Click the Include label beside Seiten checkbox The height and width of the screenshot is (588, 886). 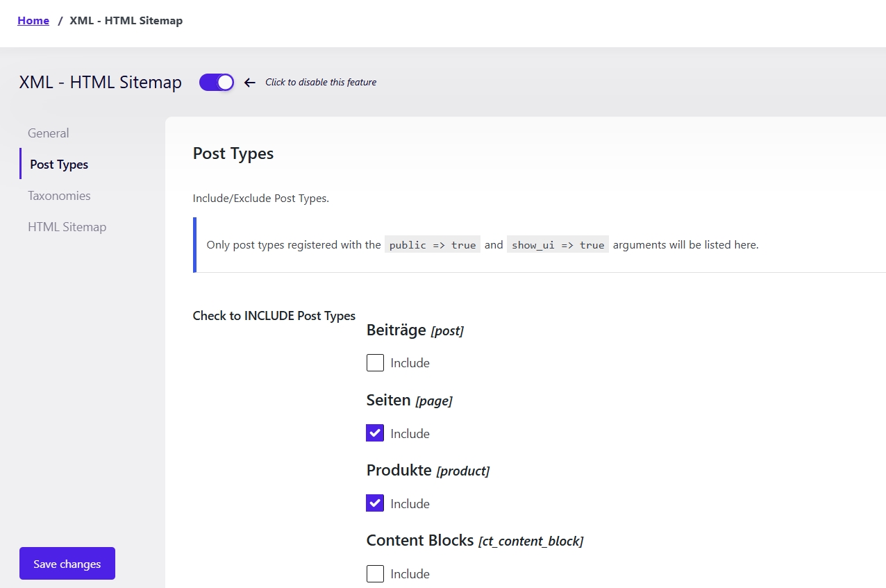click(x=410, y=434)
